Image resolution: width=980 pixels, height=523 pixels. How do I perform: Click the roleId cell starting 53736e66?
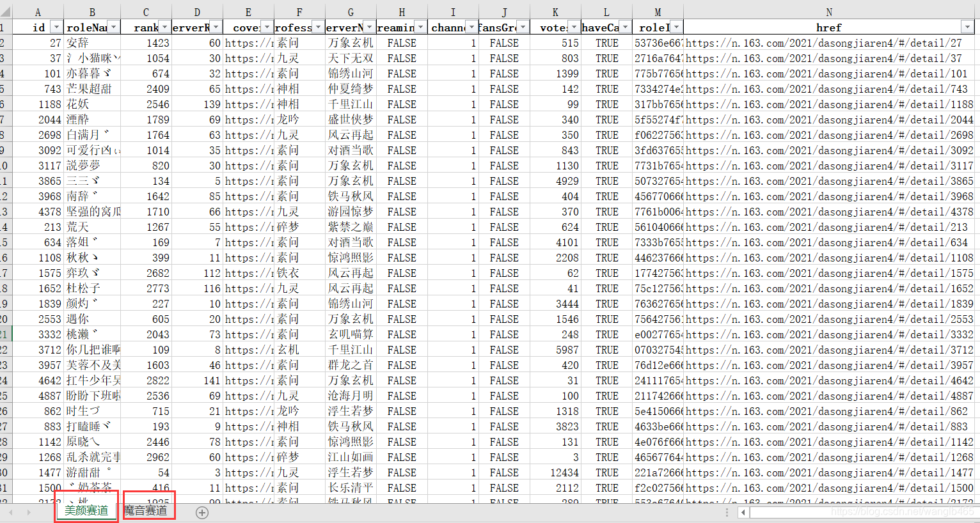click(x=658, y=43)
